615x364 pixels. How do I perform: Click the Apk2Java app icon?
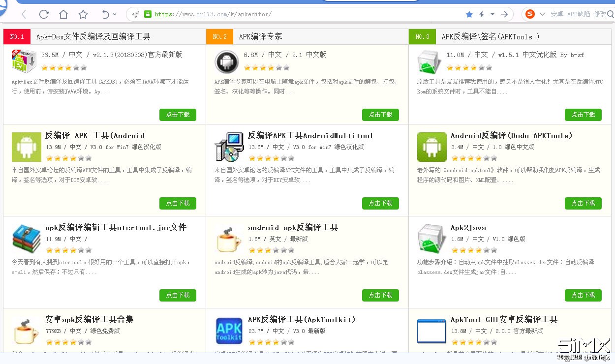coord(432,239)
